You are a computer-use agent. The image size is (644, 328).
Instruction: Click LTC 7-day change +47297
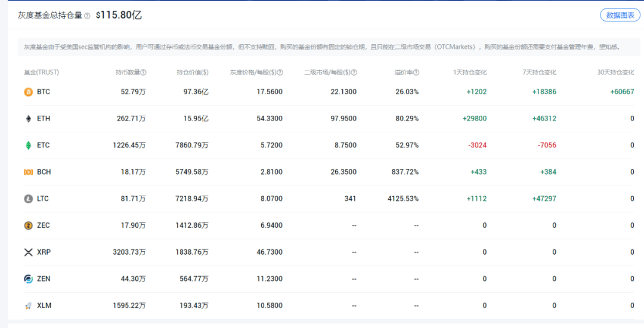coord(544,198)
